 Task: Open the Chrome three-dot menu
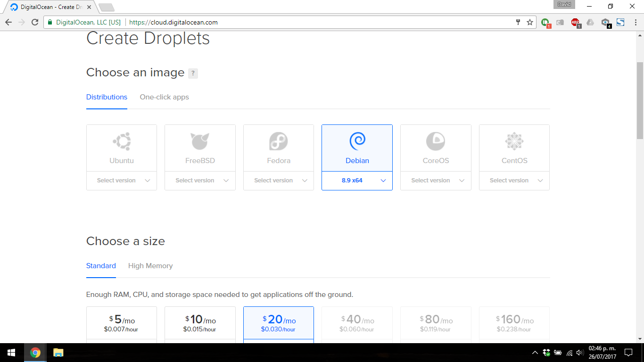(x=635, y=22)
